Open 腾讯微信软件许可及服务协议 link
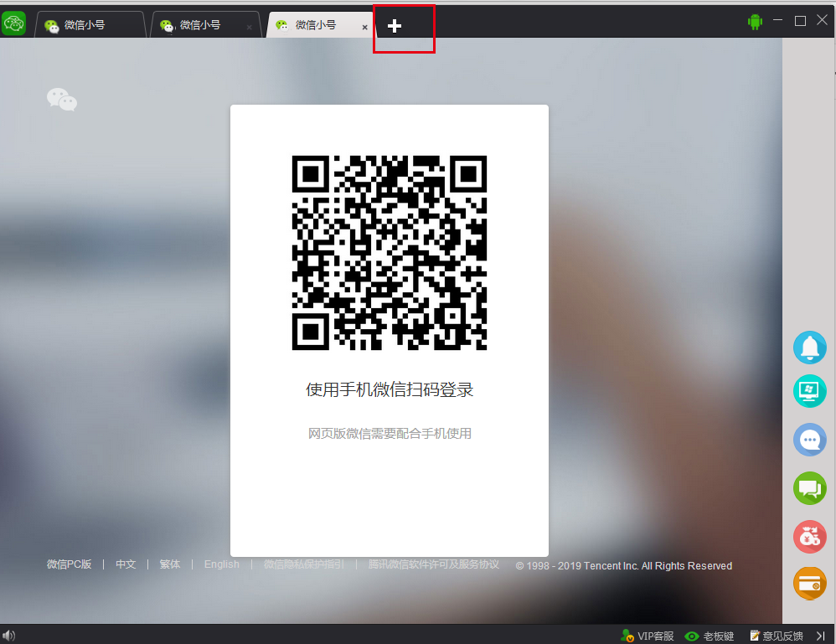 click(433, 564)
